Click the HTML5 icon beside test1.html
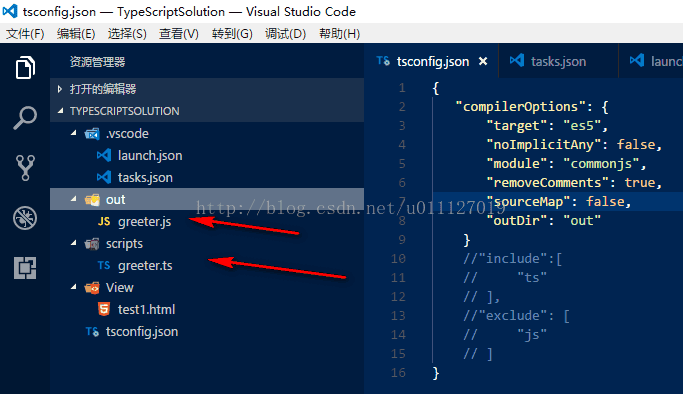Viewport: 683px width, 394px height. pyautogui.click(x=104, y=309)
